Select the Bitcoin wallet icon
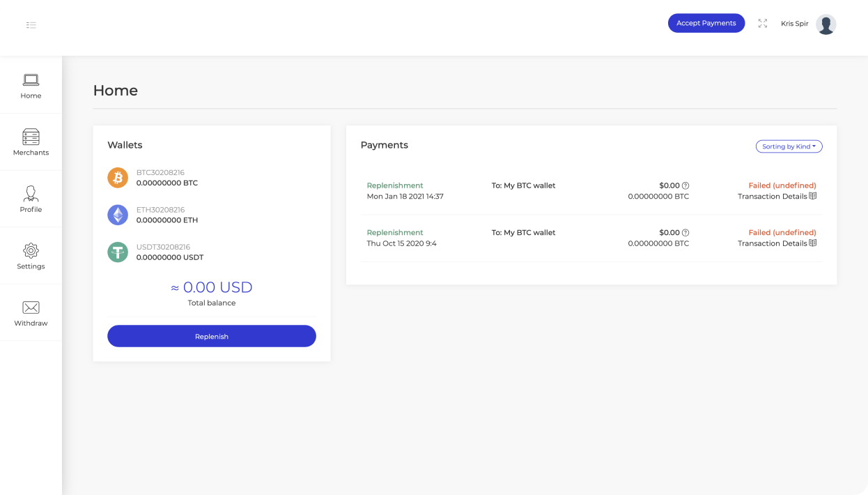868x495 pixels. [118, 178]
